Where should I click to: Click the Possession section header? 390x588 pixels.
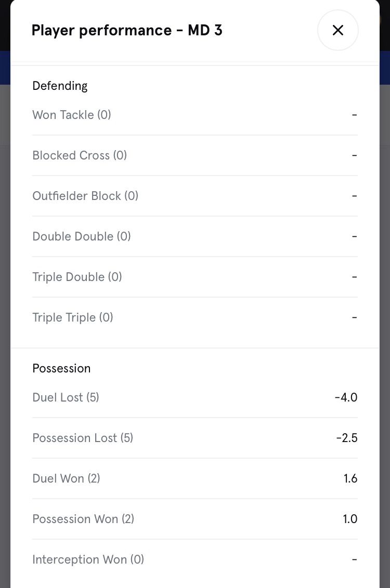[x=61, y=368]
